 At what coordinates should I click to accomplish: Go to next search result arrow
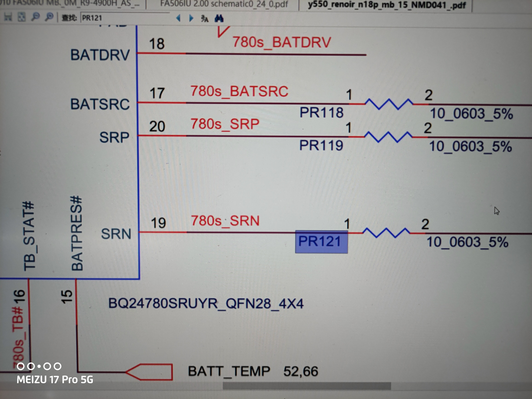coord(191,18)
